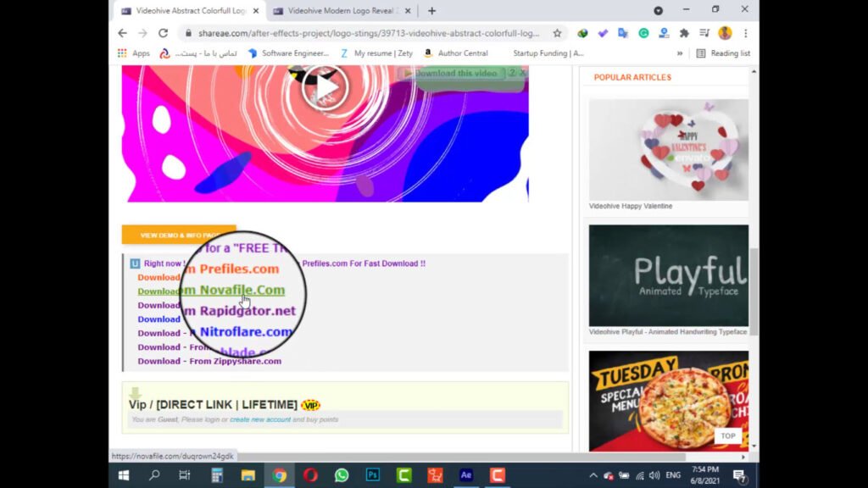Click View Demo & Info Page button
This screenshot has height=488, width=868.
tap(179, 236)
